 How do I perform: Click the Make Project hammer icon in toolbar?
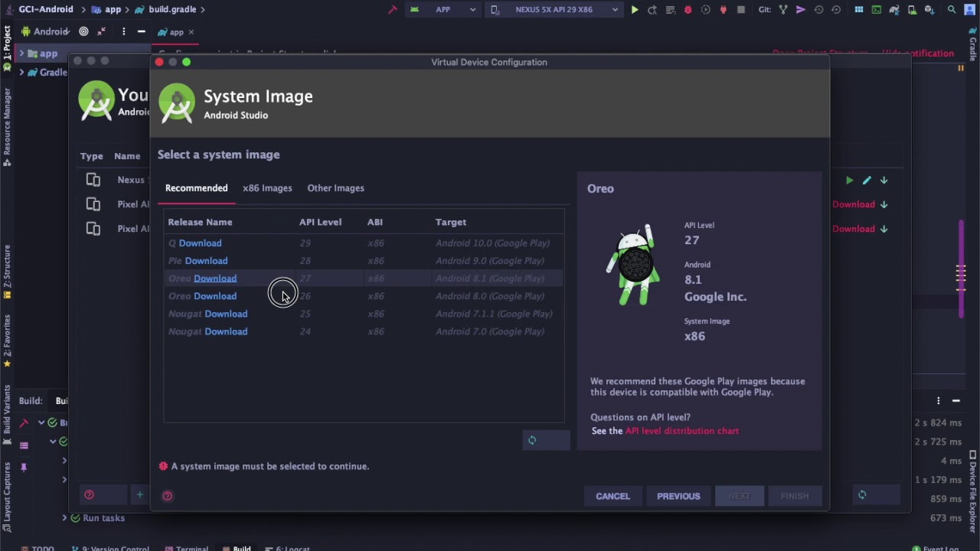tap(393, 10)
